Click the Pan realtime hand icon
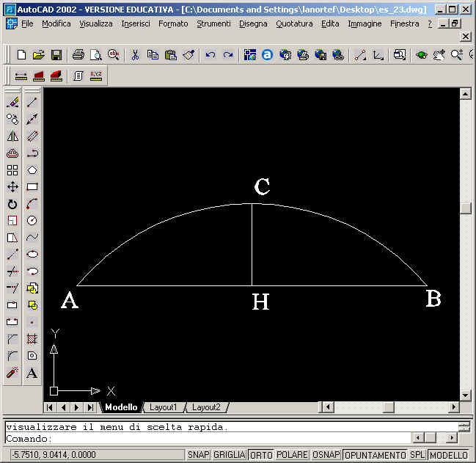The image size is (476, 463). pyautogui.click(x=439, y=55)
